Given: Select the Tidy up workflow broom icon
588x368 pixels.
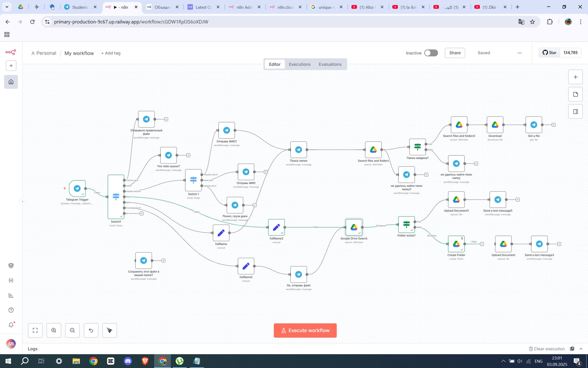Looking at the screenshot, I should [109, 330].
